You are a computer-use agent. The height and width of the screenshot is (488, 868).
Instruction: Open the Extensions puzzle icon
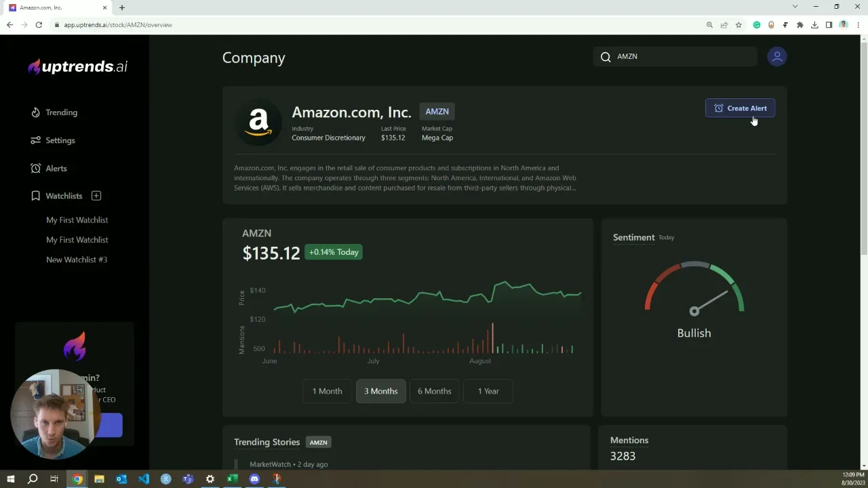coord(800,25)
